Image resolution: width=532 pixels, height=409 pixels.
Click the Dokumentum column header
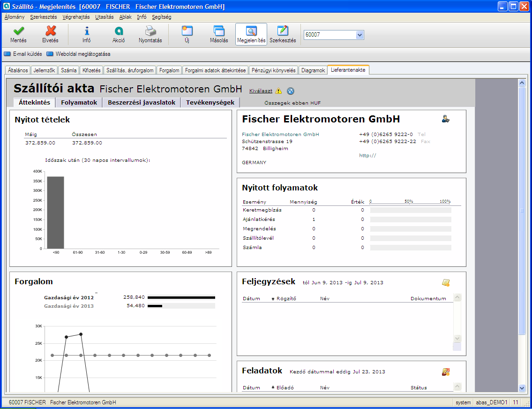click(x=428, y=299)
